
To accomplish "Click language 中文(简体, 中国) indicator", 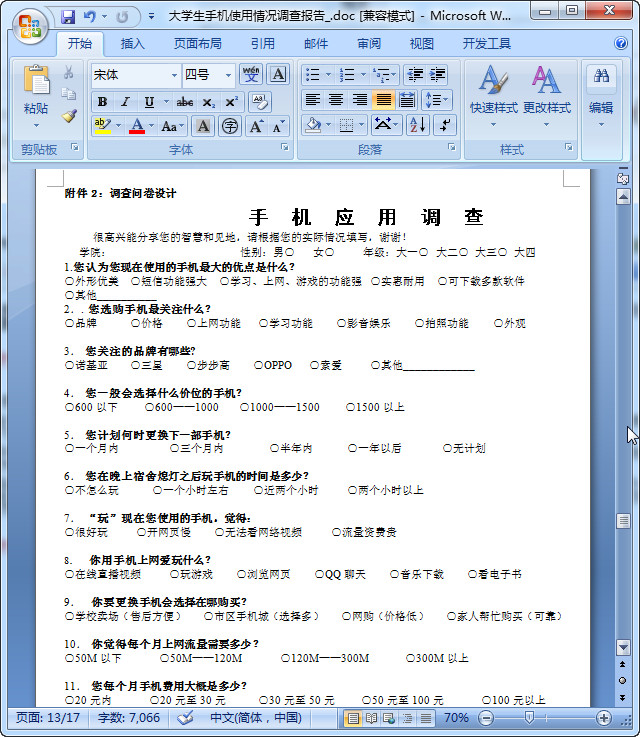I will pyautogui.click(x=256, y=718).
